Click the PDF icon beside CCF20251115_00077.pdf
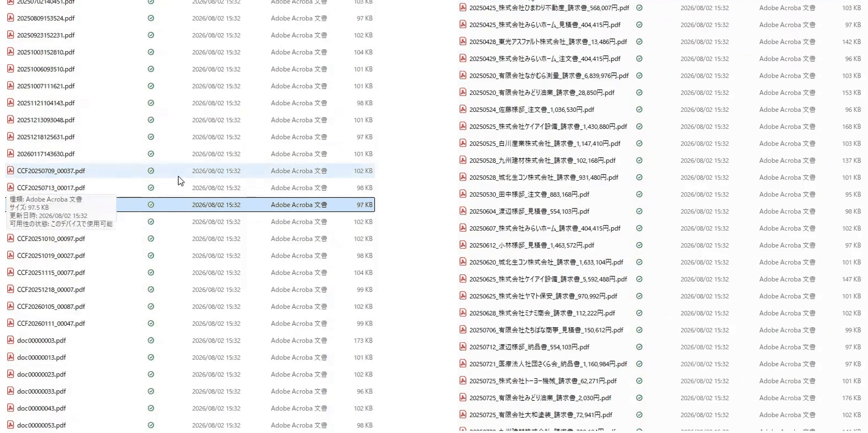Viewport: 868px width, 433px height. point(10,272)
